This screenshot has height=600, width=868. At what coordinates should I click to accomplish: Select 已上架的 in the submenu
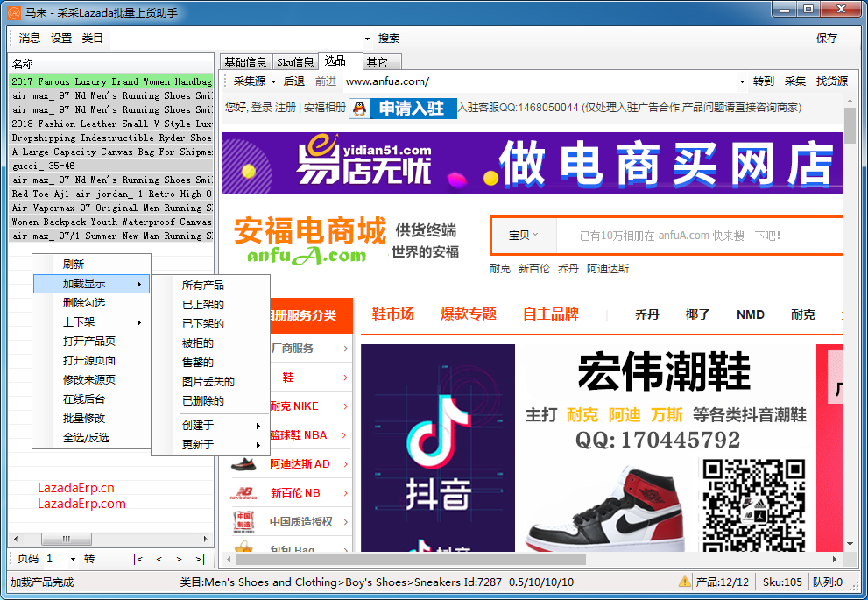point(210,305)
